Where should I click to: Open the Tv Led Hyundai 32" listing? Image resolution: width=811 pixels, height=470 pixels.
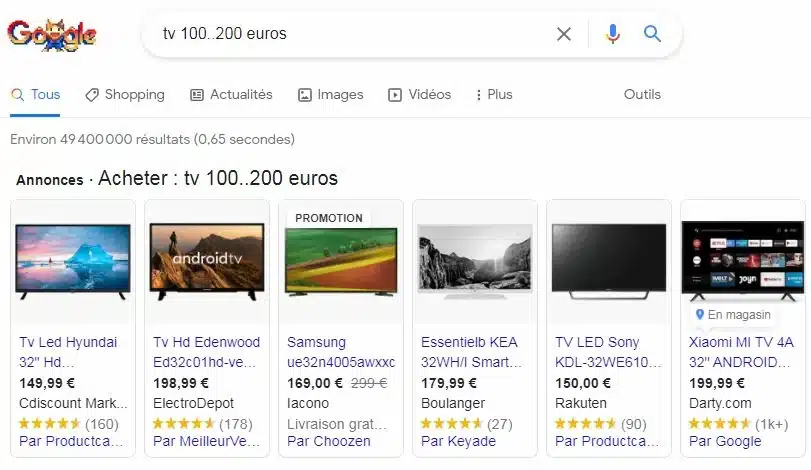68,352
